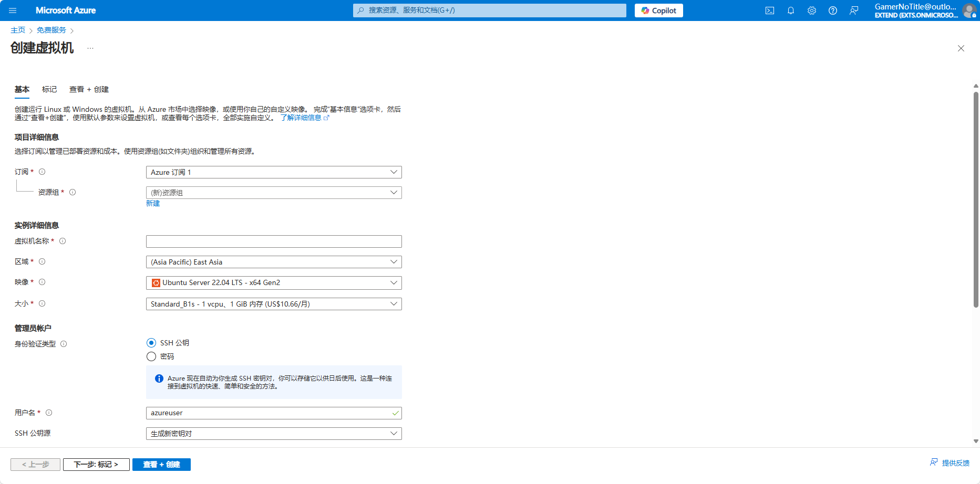Open the hamburger portal menu

click(13, 10)
